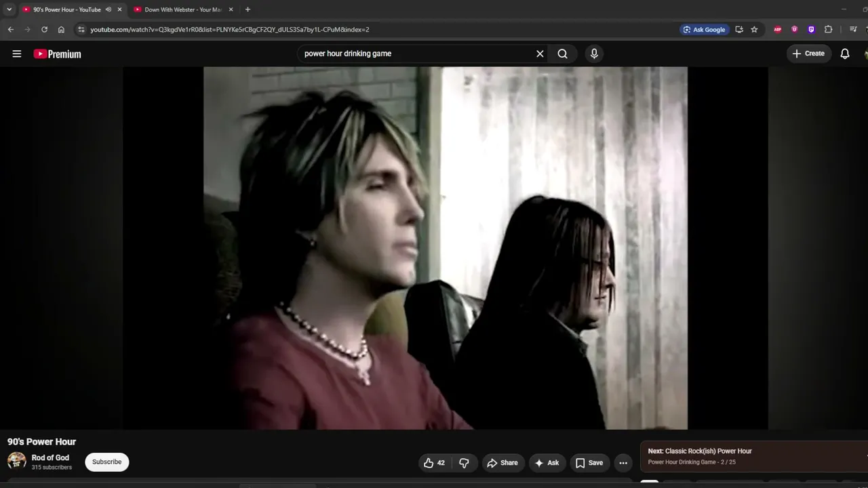Open the YouTube guide hamburger menu
Viewport: 868px width, 488px height.
coord(17,54)
